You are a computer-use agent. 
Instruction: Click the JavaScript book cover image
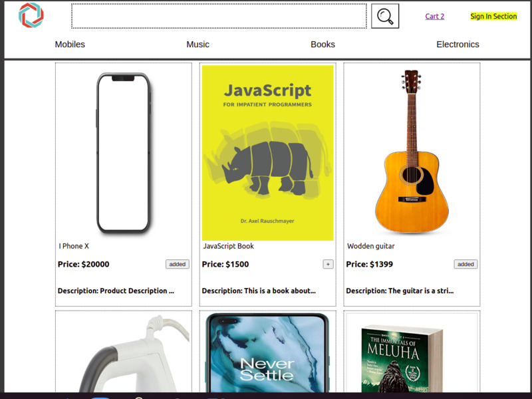pyautogui.click(x=268, y=153)
